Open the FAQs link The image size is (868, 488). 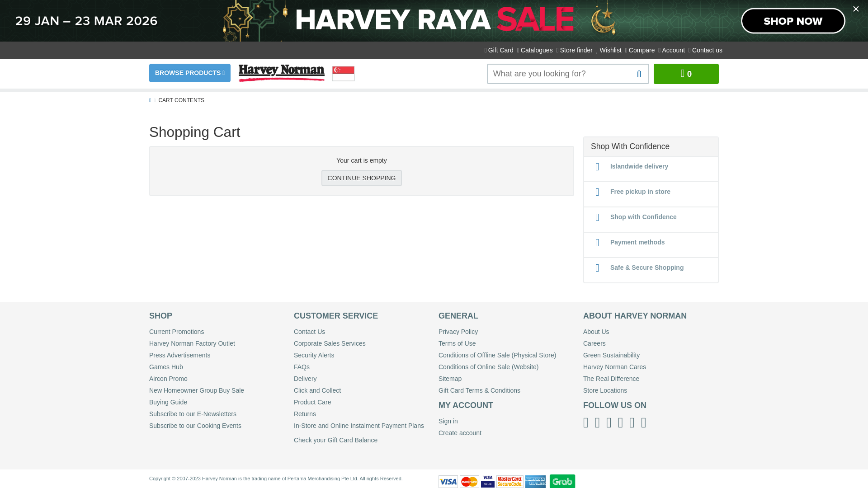(302, 367)
